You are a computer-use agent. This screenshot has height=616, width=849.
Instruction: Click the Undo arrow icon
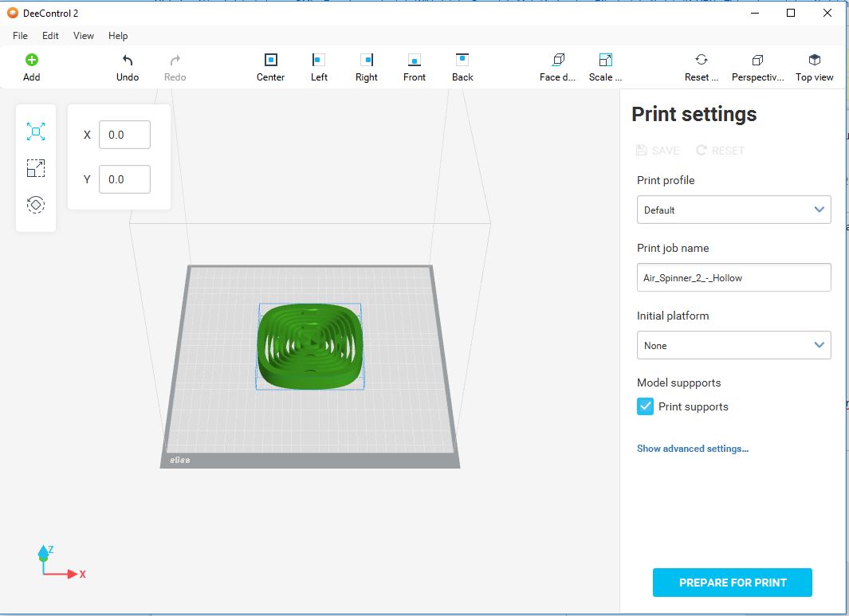tap(127, 61)
